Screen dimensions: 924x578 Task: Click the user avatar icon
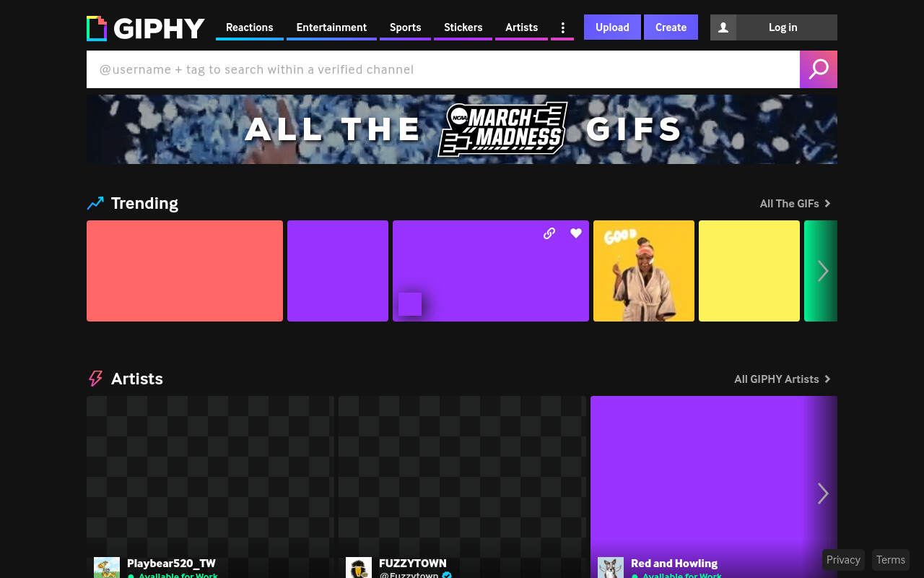[723, 27]
